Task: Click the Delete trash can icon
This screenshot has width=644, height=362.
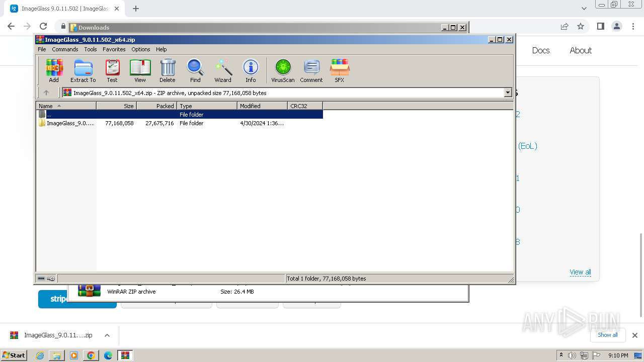Action: pyautogui.click(x=168, y=70)
